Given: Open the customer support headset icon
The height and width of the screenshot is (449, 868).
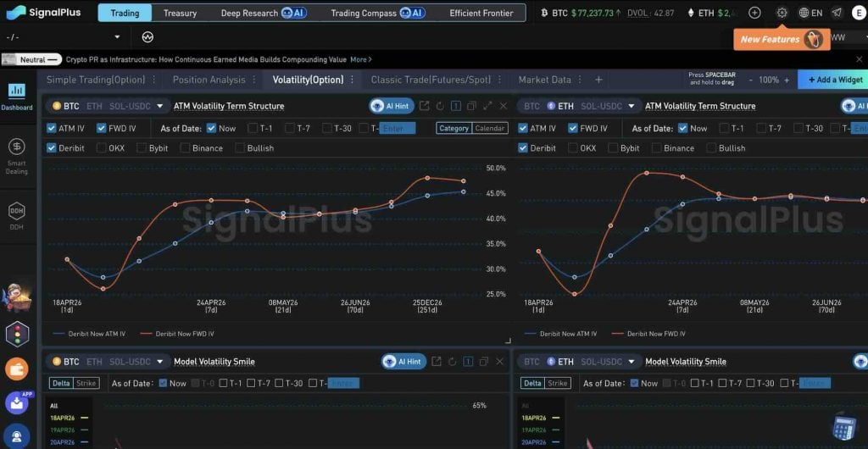Looking at the screenshot, I should (17, 435).
